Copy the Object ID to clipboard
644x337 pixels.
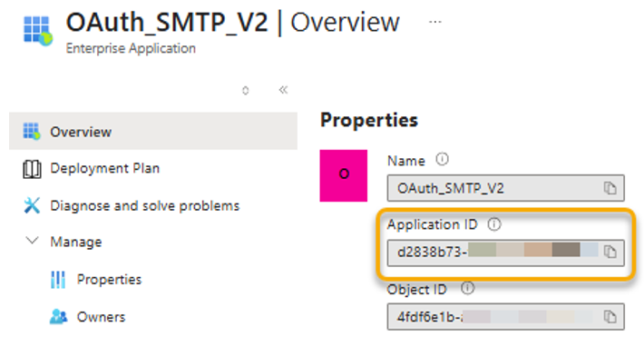click(x=610, y=316)
